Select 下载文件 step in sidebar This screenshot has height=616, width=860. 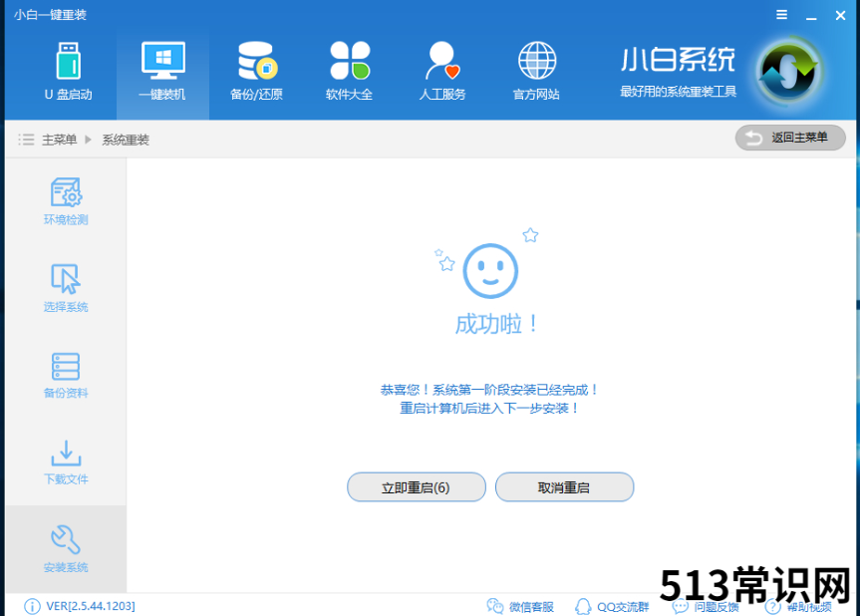click(x=66, y=462)
